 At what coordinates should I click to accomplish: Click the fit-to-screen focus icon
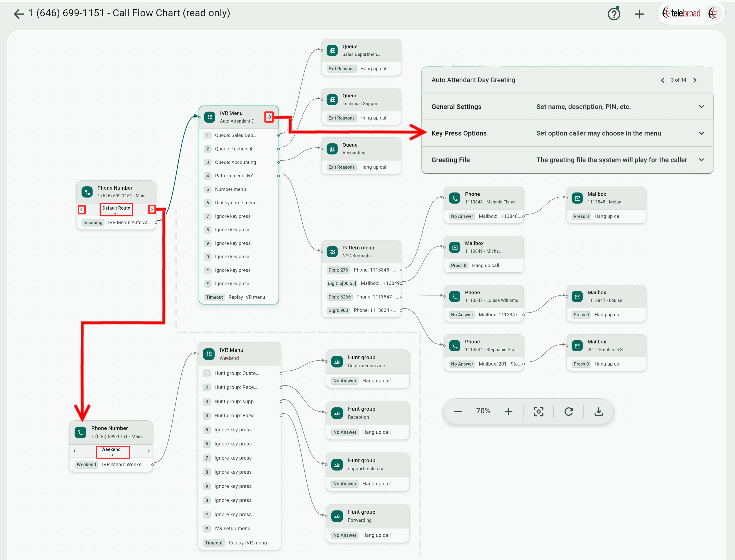pyautogui.click(x=538, y=411)
